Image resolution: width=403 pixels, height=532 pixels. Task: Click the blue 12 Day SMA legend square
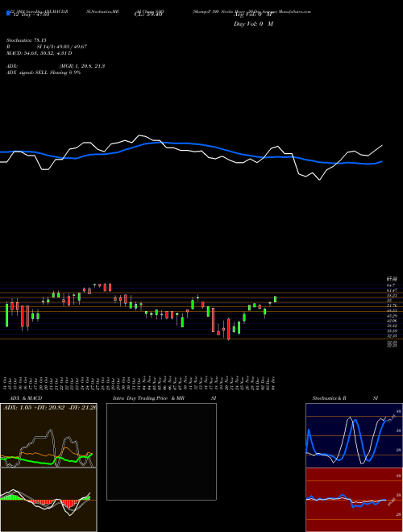9,13
